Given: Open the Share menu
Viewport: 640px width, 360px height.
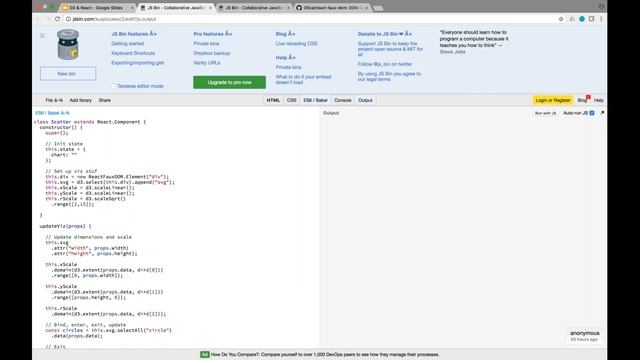Looking at the screenshot, I should [104, 100].
